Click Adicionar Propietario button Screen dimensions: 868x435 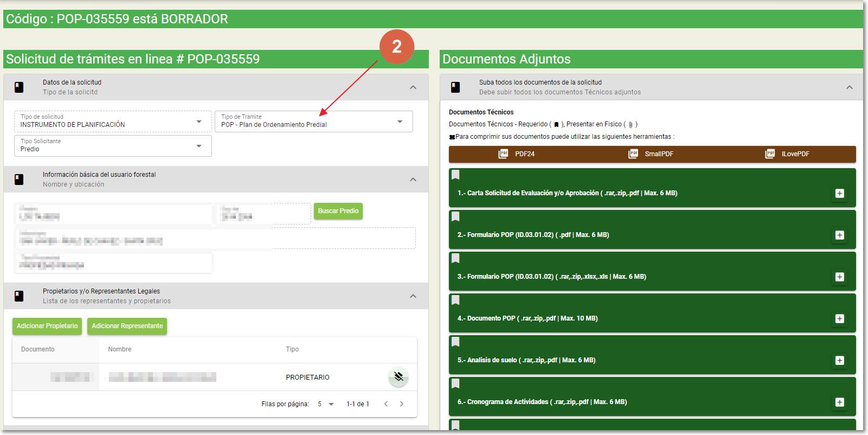click(x=47, y=326)
